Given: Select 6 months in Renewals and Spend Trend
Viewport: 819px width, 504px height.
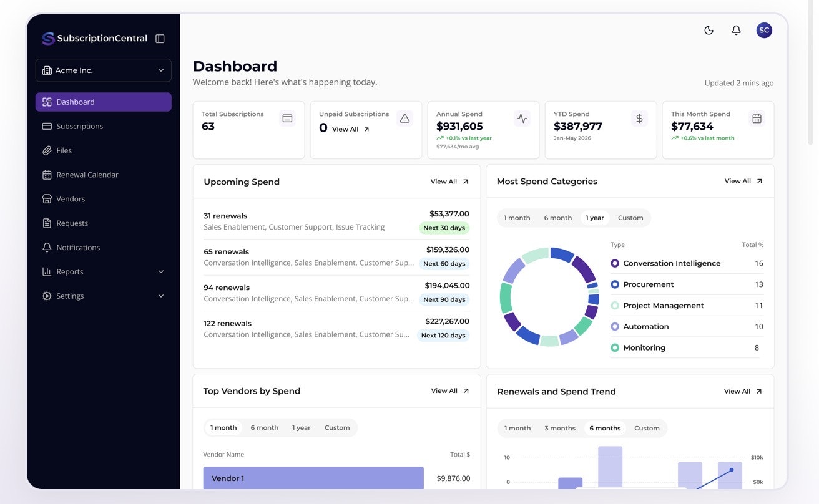Looking at the screenshot, I should [x=605, y=429].
